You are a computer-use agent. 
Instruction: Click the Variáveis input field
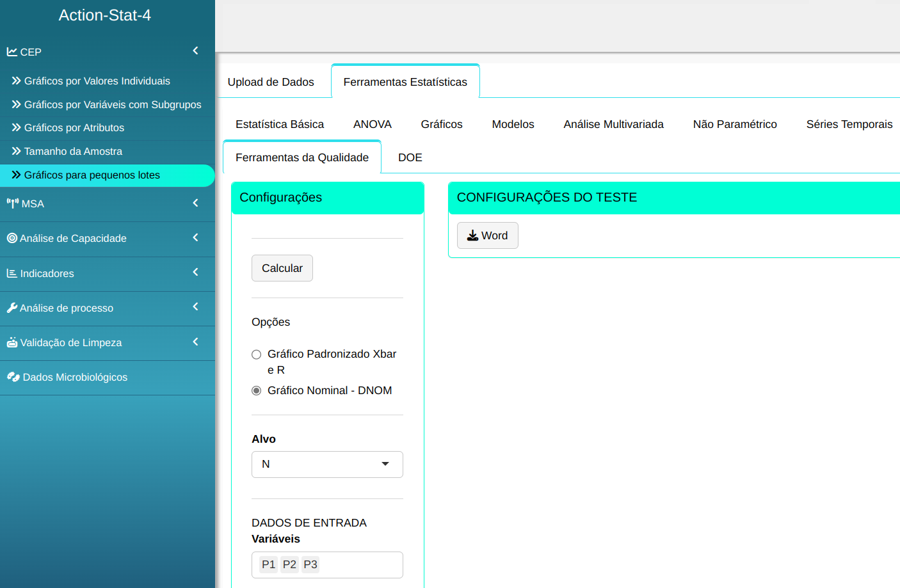tap(358, 565)
